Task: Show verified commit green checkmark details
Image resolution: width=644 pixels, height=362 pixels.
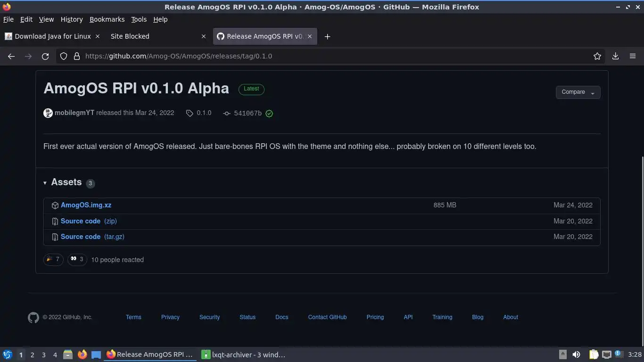Action: (269, 114)
